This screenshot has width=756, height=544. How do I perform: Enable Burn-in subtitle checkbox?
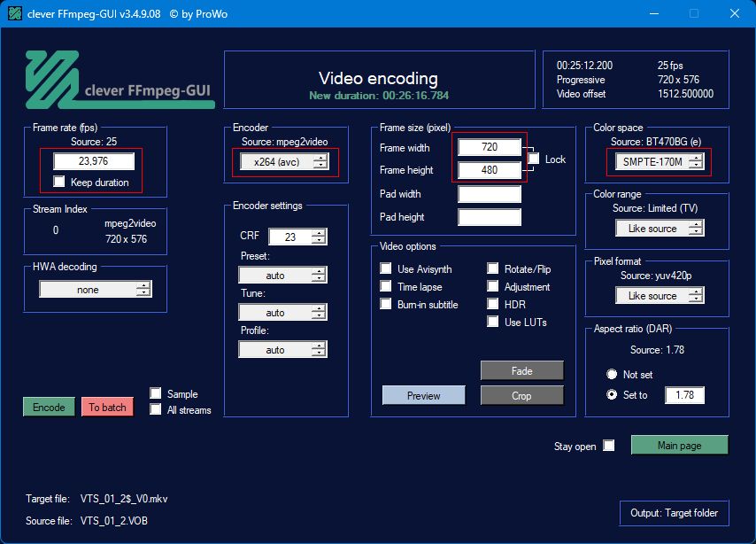pyautogui.click(x=386, y=304)
